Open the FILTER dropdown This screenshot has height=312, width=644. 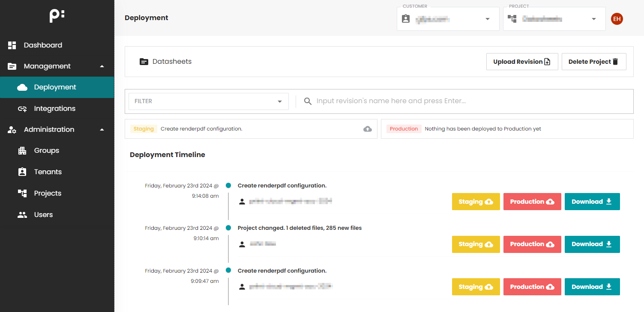coord(208,101)
